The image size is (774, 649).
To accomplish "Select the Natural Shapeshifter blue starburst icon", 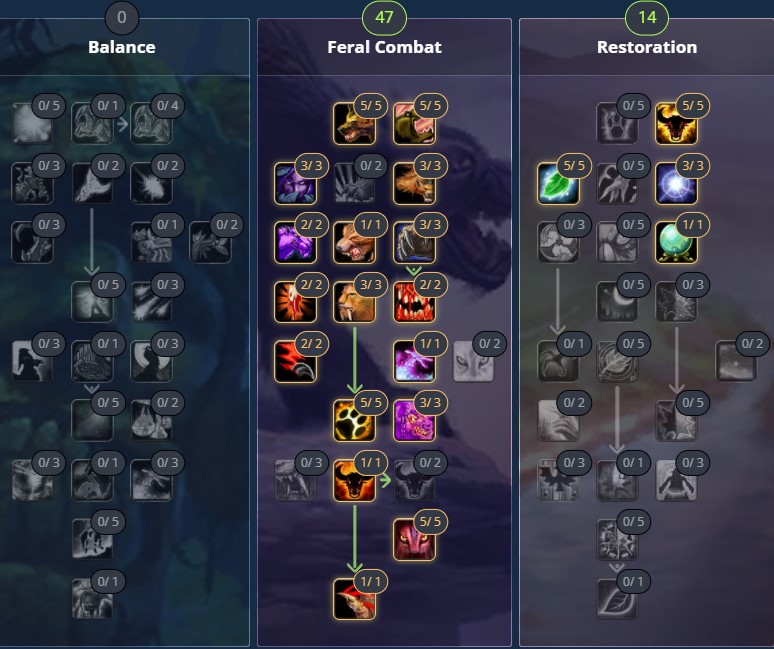I will pos(676,183).
